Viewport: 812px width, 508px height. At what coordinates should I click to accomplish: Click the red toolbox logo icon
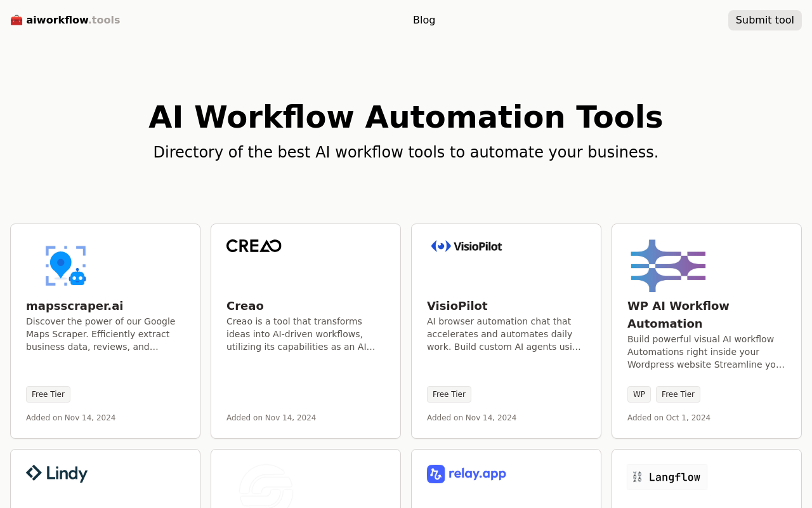(16, 20)
